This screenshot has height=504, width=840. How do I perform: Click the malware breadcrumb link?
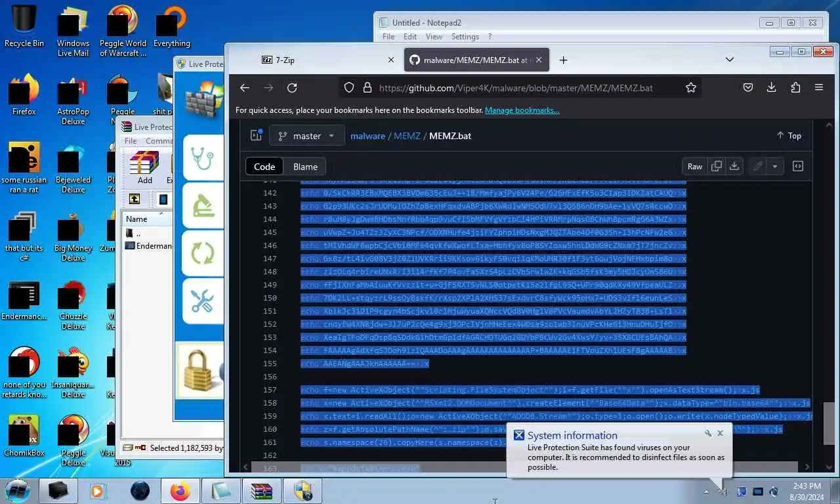click(367, 136)
